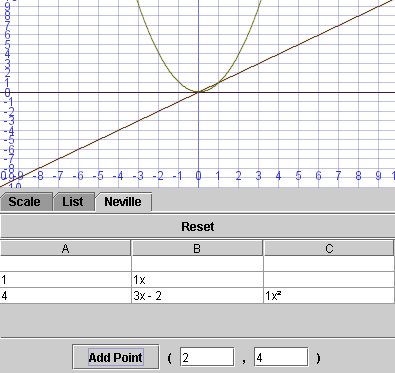Click the cell containing 1x

point(197,280)
